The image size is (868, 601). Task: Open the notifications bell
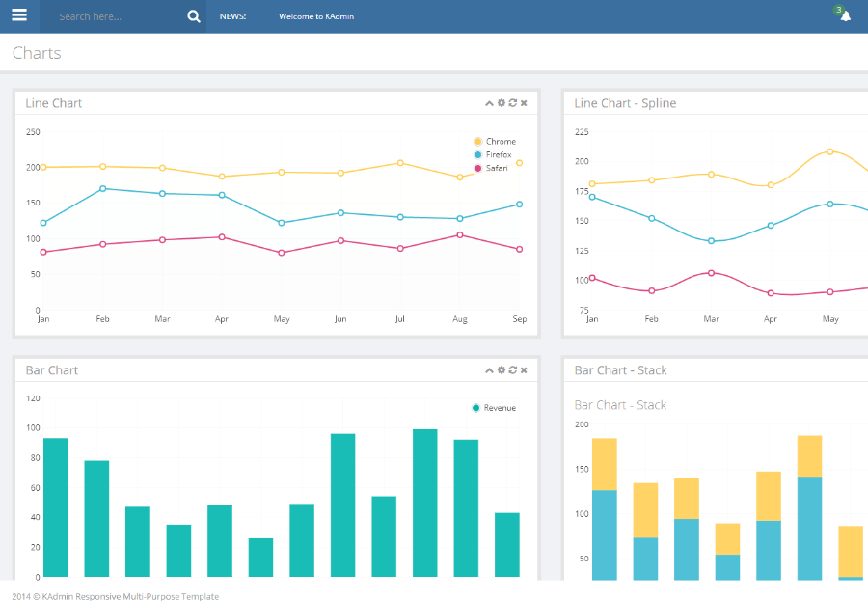click(x=845, y=15)
